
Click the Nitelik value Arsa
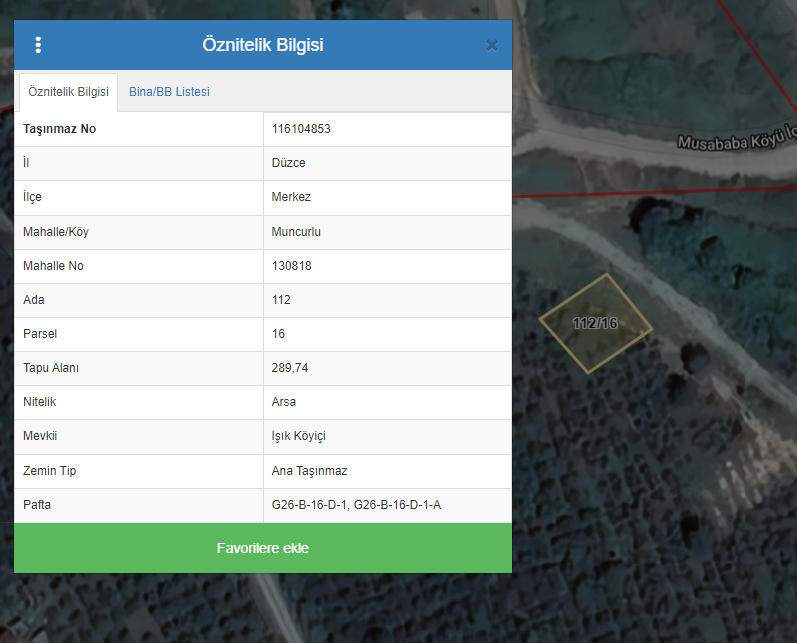(x=284, y=403)
